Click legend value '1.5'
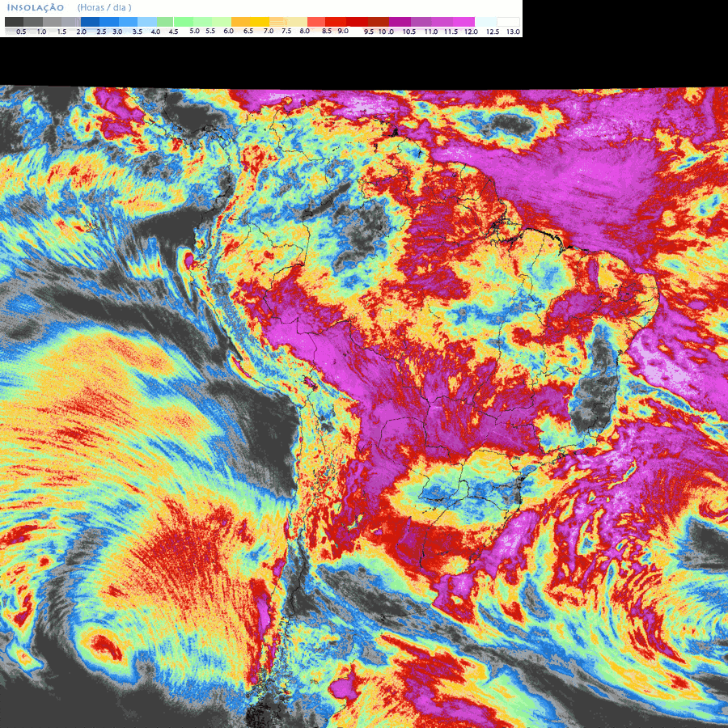This screenshot has width=728, height=728. pos(61,32)
